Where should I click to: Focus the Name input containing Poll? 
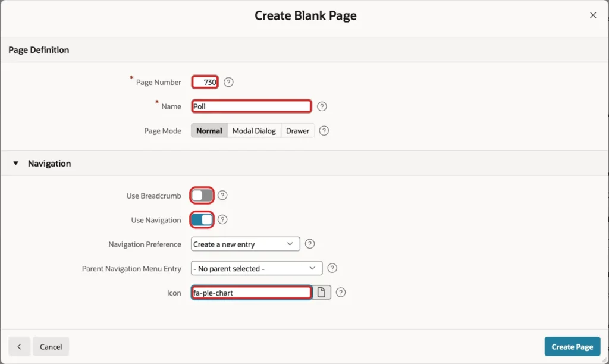252,106
